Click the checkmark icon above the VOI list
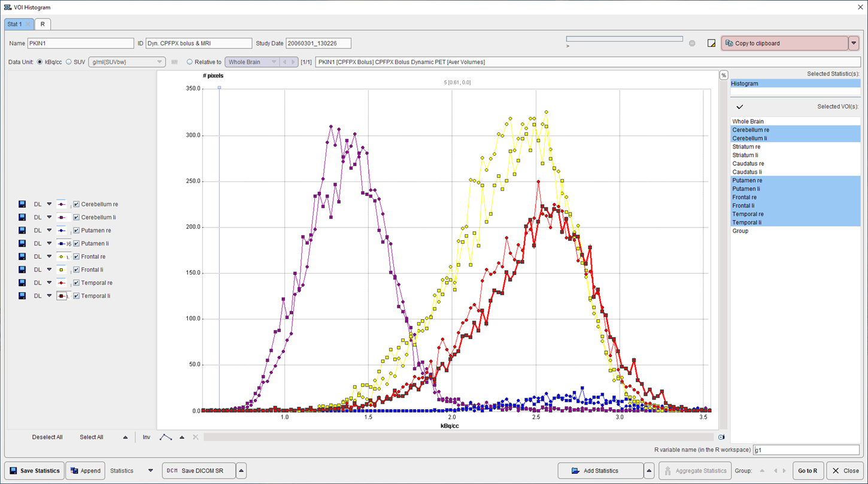Viewport: 868px width, 484px height. coord(740,107)
